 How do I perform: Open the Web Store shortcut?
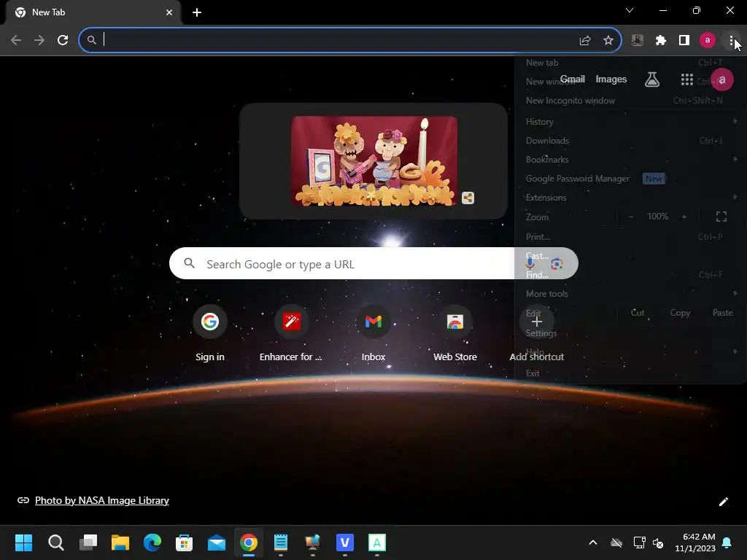coord(455,333)
